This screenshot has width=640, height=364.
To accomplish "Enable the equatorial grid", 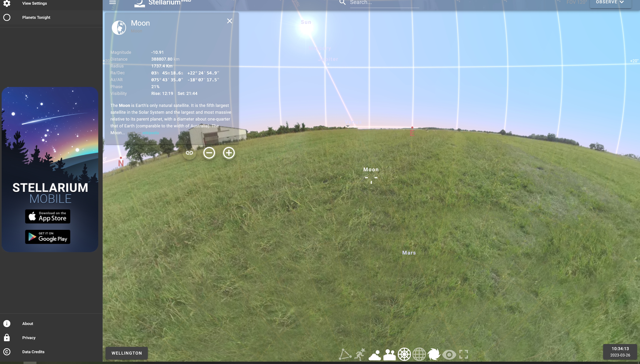I will tap(419, 354).
